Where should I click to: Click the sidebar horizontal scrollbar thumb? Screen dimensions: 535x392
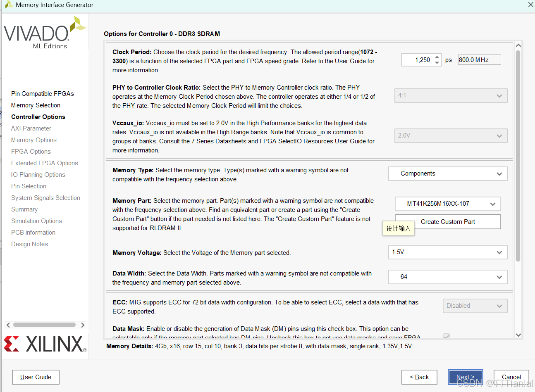pos(44,325)
